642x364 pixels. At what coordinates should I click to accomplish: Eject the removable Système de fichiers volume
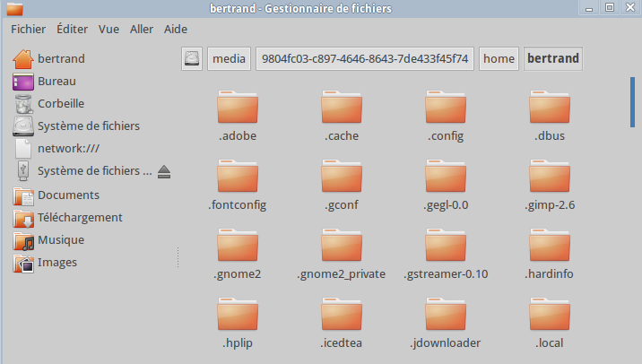pyautogui.click(x=163, y=171)
